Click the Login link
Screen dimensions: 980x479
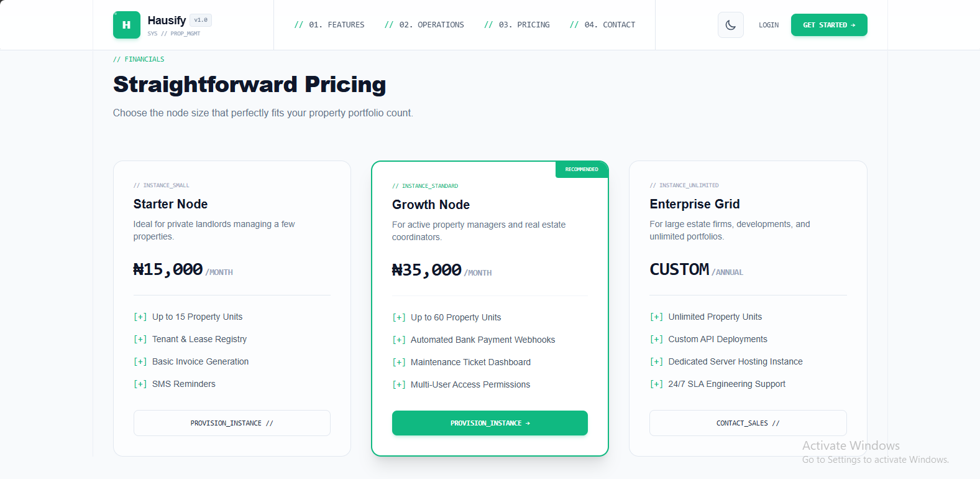[769, 25]
